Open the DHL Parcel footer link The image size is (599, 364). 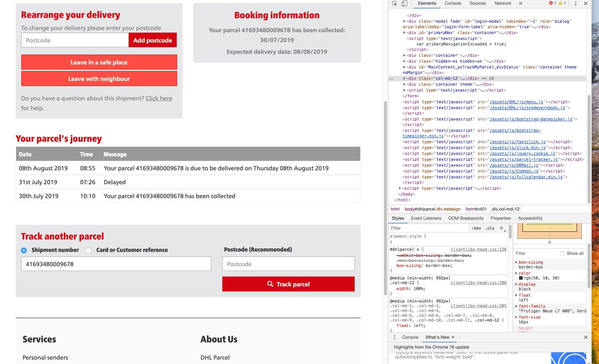click(215, 358)
